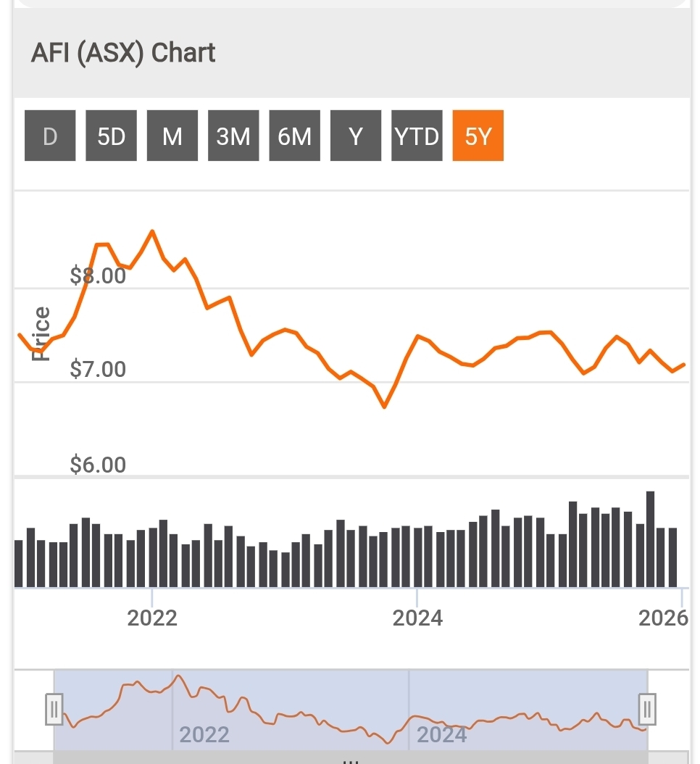Image resolution: width=700 pixels, height=764 pixels.
Task: Switch chart to 3M range
Action: tap(233, 136)
